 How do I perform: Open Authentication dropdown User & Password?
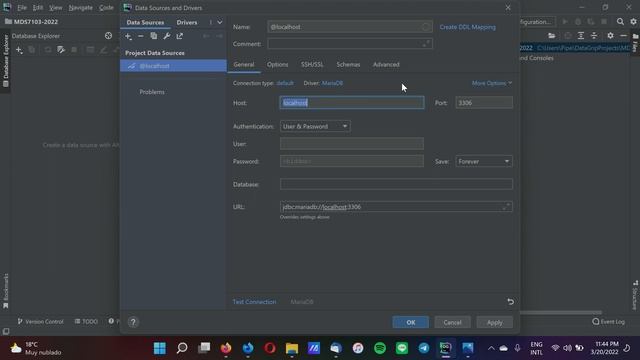[315, 127]
